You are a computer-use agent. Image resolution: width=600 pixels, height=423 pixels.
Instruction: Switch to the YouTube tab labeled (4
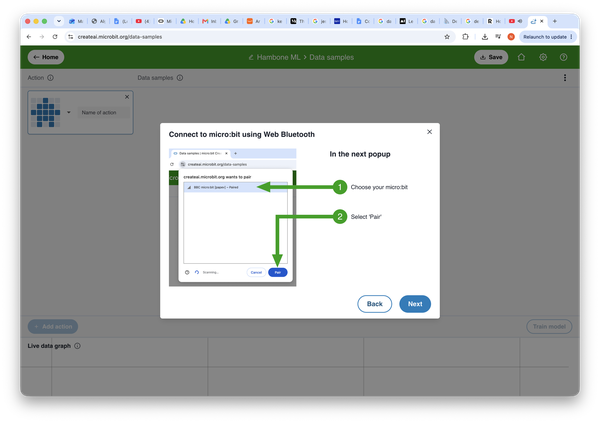[142, 21]
